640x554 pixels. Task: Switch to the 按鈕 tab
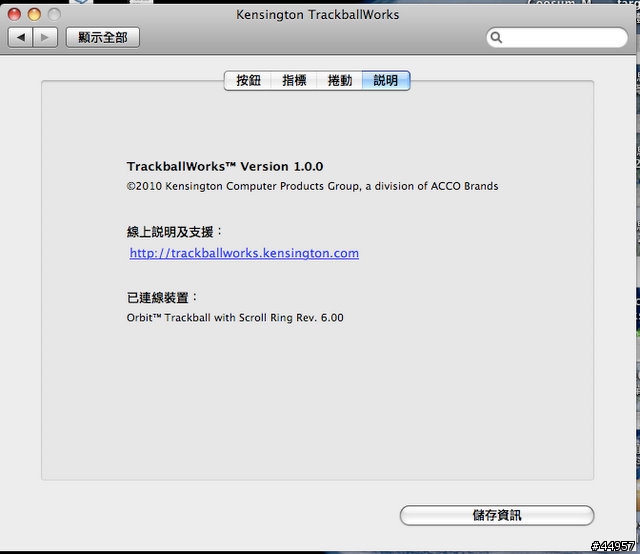click(248, 80)
